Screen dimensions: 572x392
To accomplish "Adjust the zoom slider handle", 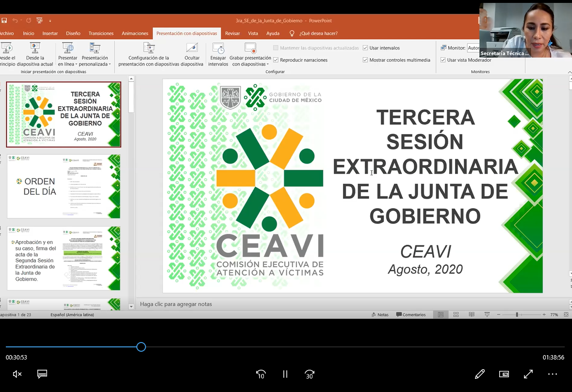I will click(x=517, y=315).
